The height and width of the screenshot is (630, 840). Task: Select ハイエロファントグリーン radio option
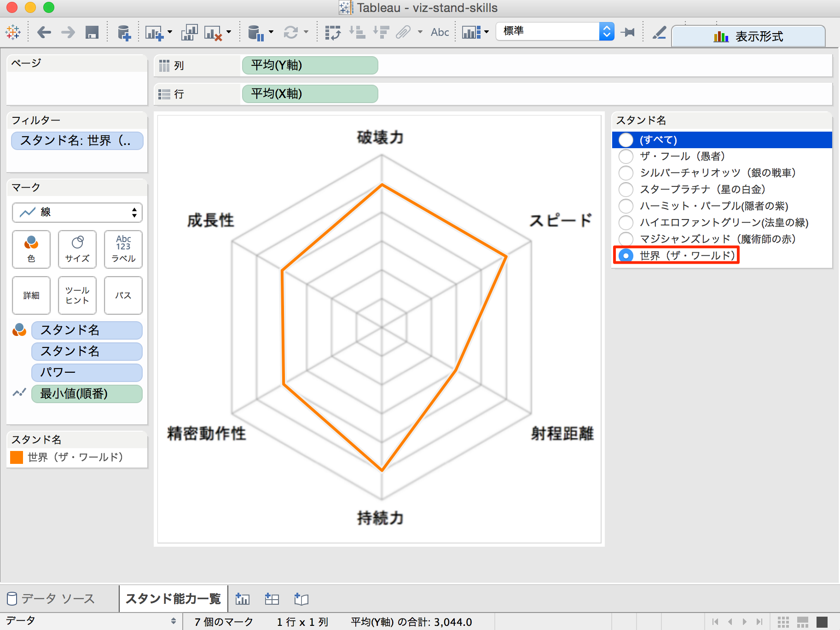tap(626, 223)
